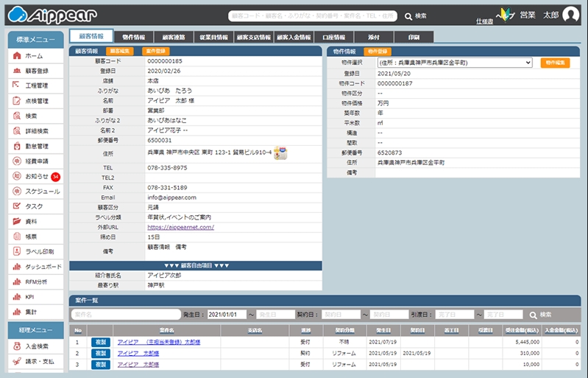
Task: Click the orange 顧客編集 button
Action: pos(121,51)
